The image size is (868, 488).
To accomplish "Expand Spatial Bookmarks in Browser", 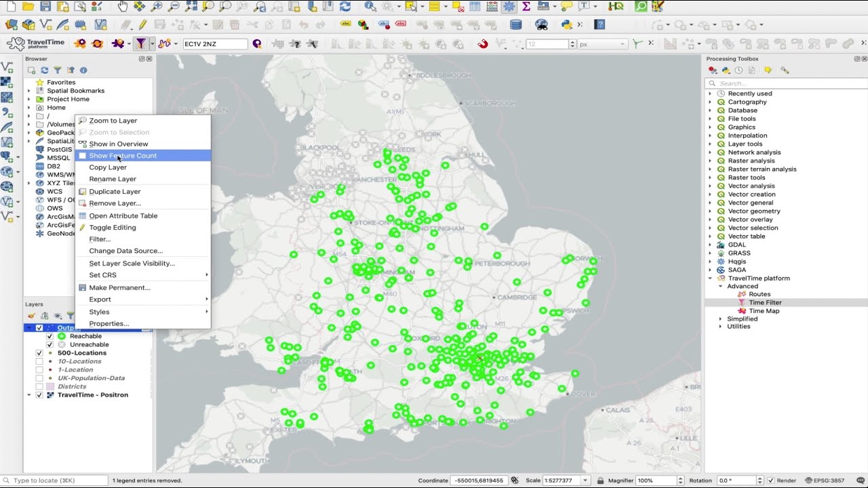I will [x=29, y=91].
